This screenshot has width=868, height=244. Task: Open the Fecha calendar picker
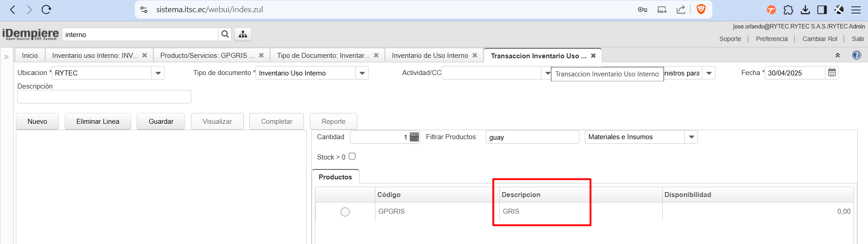click(832, 73)
